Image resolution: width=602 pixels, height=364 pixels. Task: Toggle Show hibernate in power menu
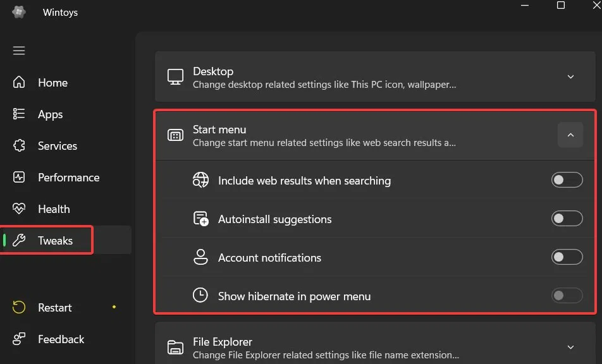coord(567,296)
